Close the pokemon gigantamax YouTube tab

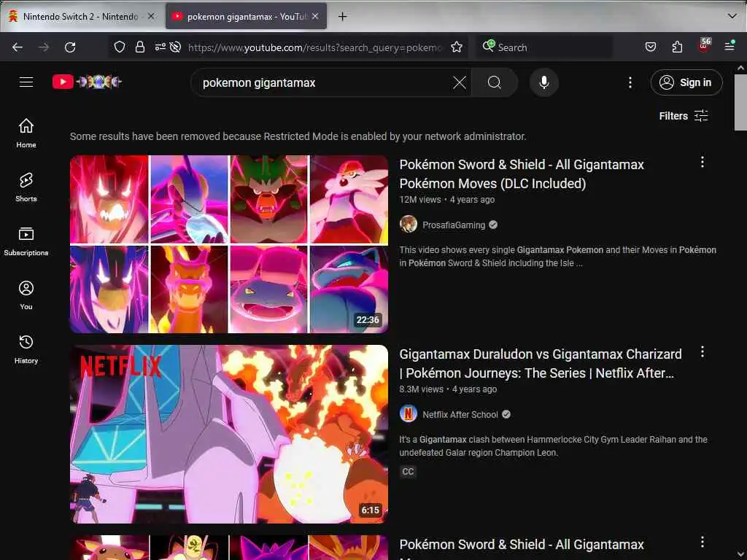coord(315,16)
